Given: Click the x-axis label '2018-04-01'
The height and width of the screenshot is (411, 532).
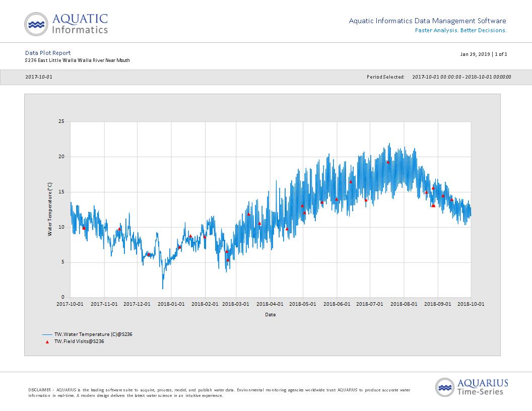Looking at the screenshot, I should [x=270, y=304].
